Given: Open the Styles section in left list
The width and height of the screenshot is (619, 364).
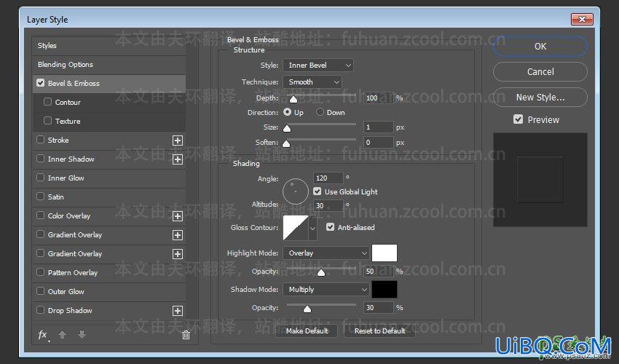Looking at the screenshot, I should (109, 45).
